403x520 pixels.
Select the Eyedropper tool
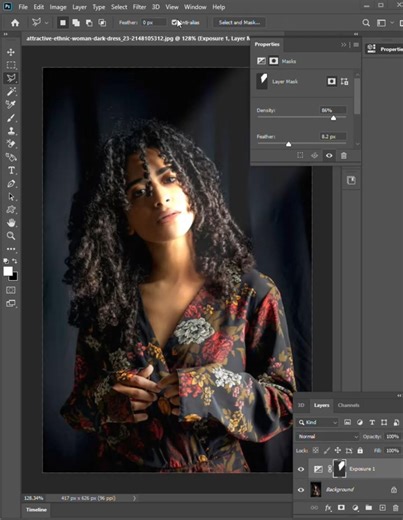pos(11,104)
